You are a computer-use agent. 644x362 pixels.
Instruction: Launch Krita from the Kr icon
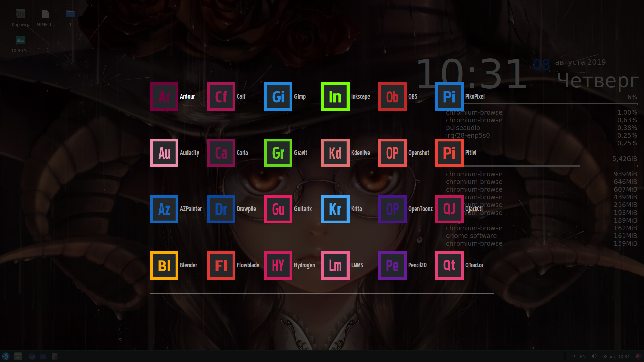tap(335, 209)
